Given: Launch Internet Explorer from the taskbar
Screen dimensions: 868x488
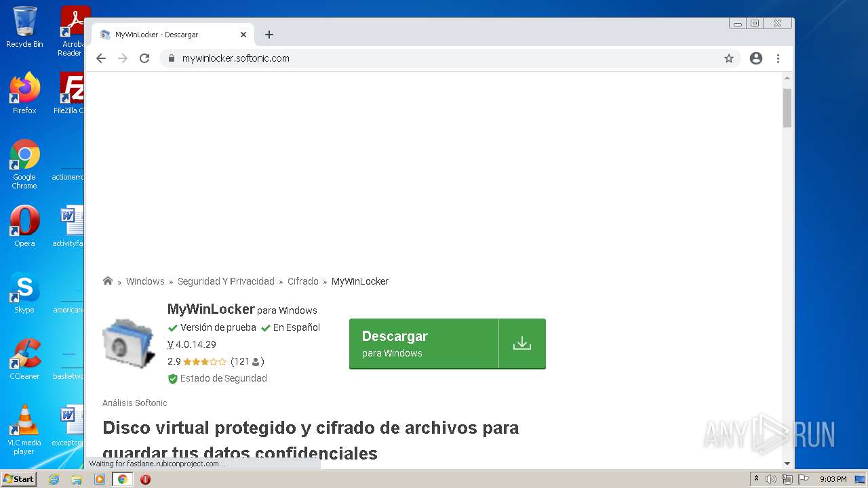Looking at the screenshot, I should click(x=54, y=479).
